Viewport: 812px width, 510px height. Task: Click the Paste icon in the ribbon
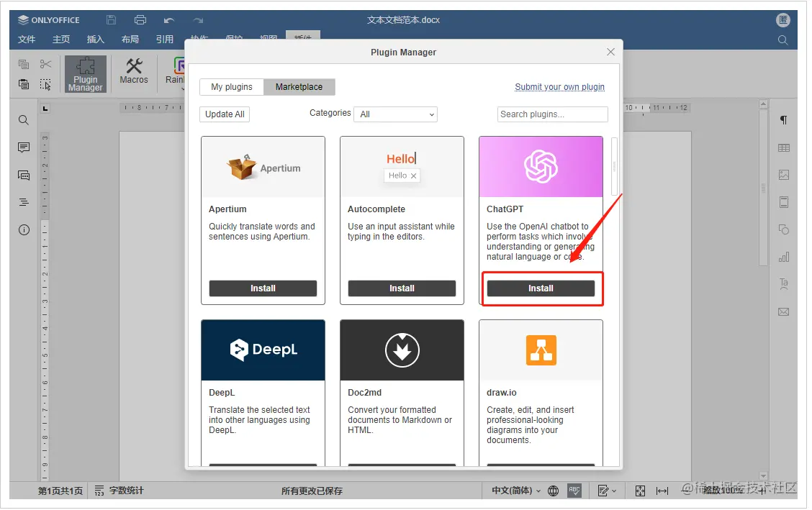pyautogui.click(x=23, y=83)
